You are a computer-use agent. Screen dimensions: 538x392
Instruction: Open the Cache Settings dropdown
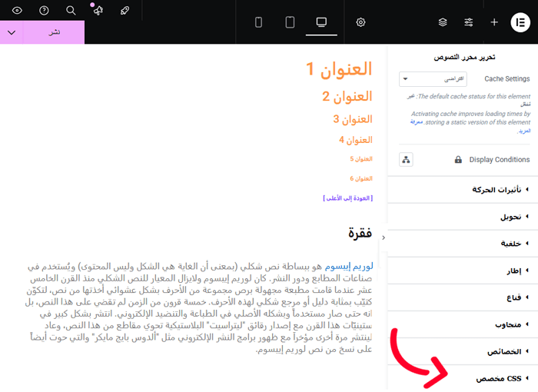433,79
